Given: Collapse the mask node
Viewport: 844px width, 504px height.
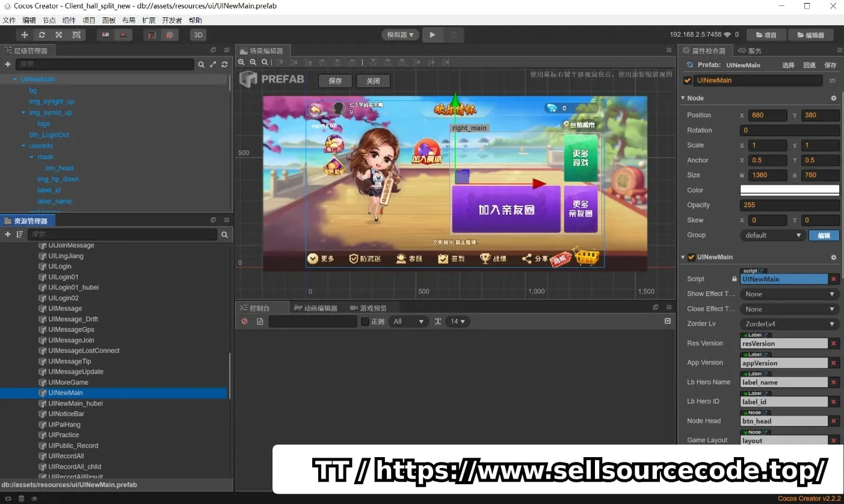Looking at the screenshot, I should pyautogui.click(x=32, y=157).
